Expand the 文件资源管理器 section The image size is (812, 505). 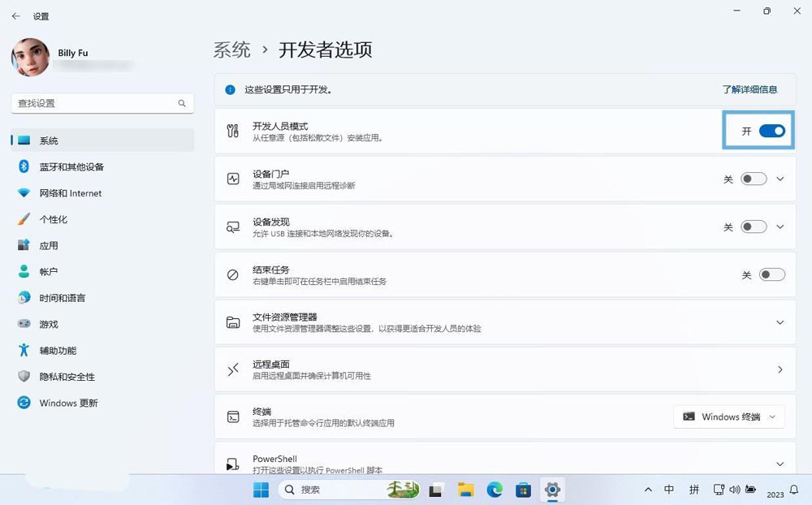click(780, 322)
